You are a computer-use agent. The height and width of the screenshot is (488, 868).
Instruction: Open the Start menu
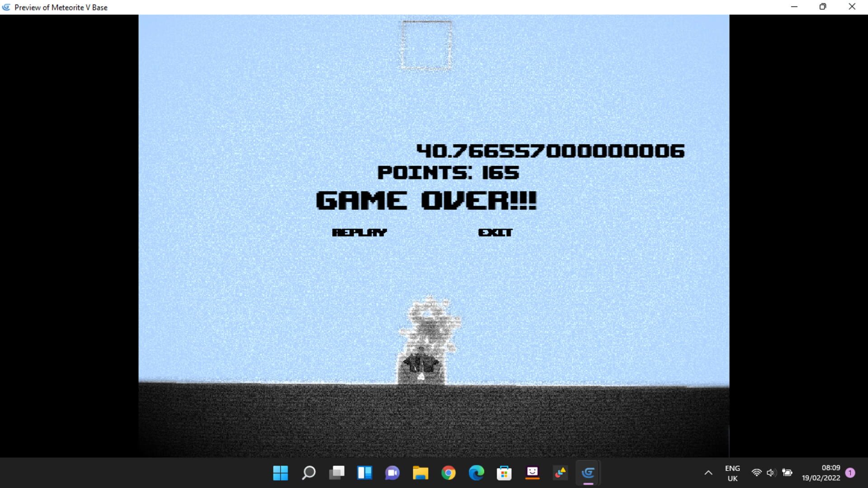point(280,473)
